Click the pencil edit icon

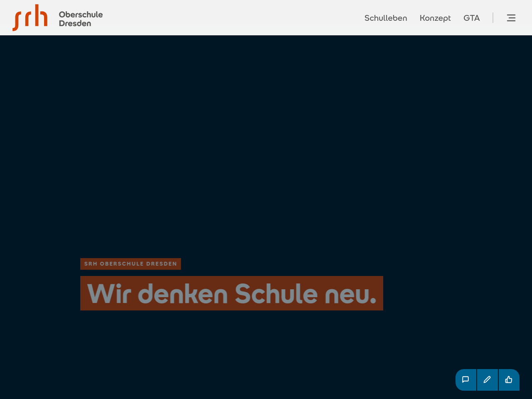(487, 379)
